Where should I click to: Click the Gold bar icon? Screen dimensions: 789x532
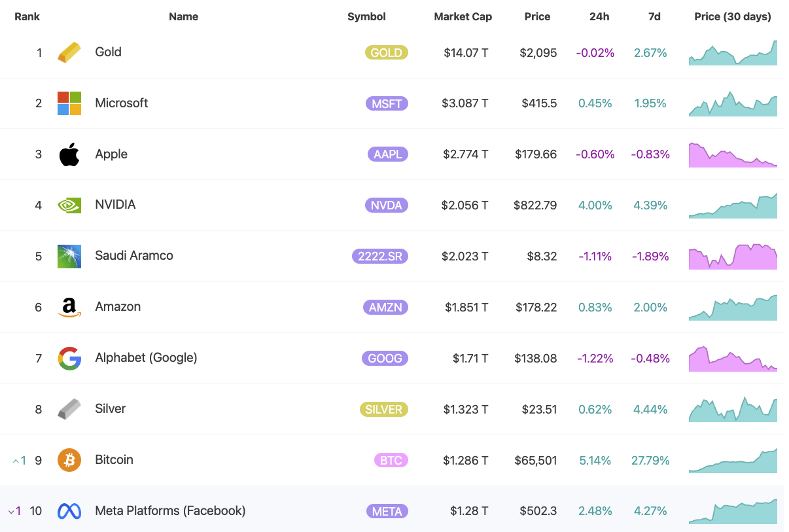tap(69, 52)
